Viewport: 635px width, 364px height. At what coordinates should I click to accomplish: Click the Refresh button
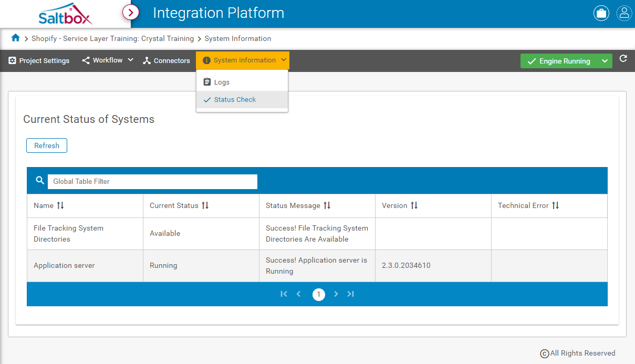tap(47, 145)
